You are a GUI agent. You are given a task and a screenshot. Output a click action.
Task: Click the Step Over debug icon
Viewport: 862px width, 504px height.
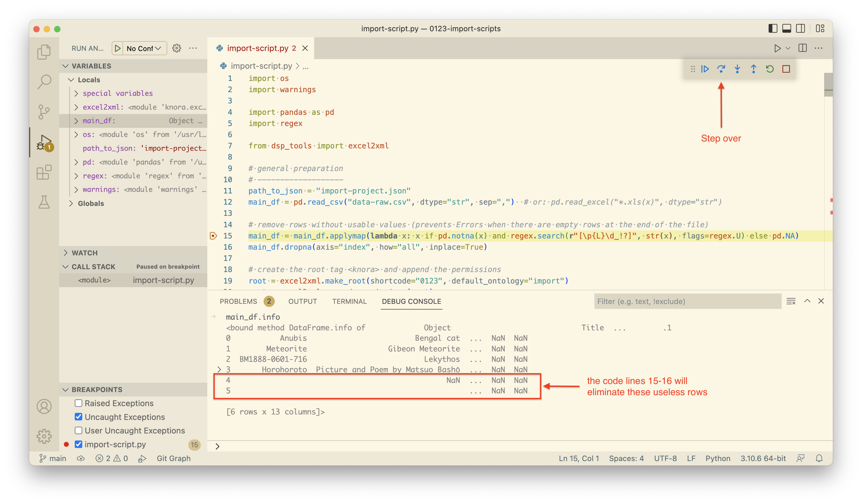coord(720,68)
